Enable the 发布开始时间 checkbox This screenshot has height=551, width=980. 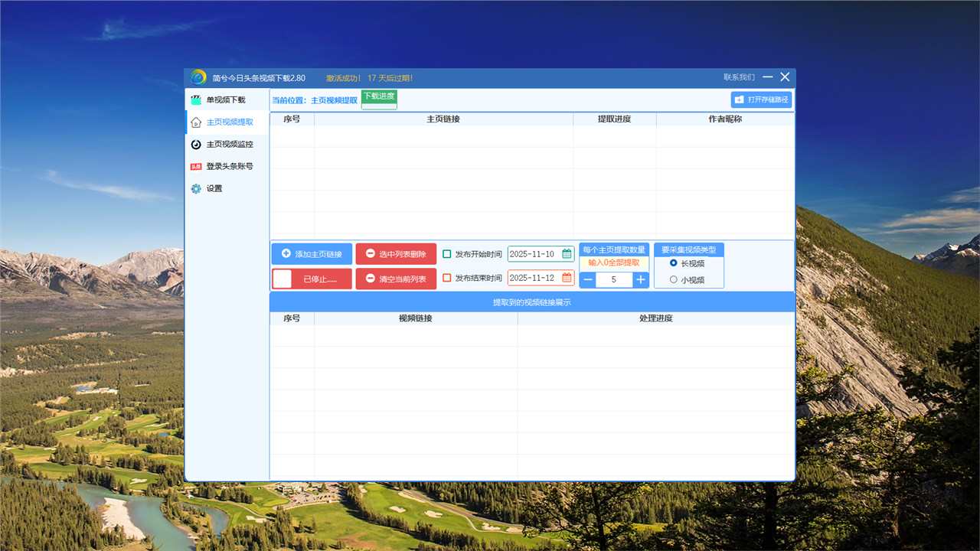[447, 254]
